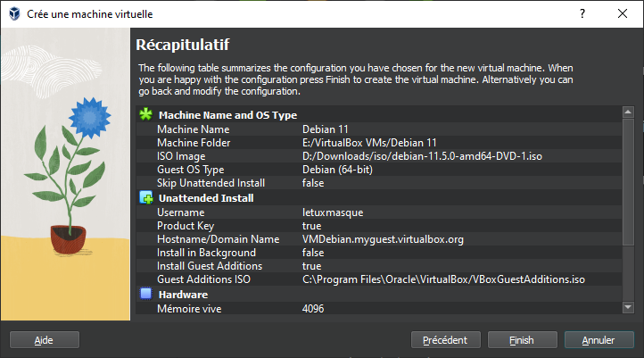Click the question mark help icon
Screen dimensions: 644x358
[582, 13]
